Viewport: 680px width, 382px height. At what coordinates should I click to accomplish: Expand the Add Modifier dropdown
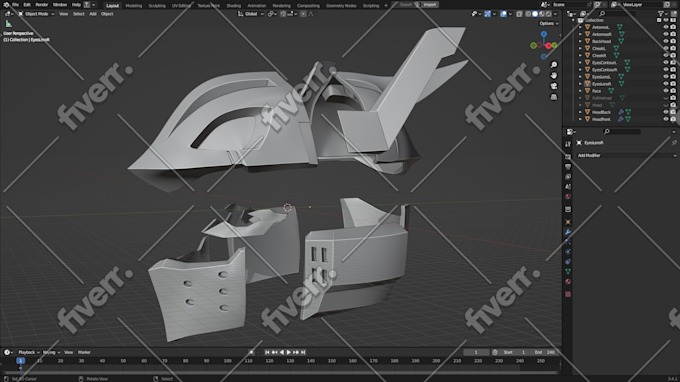[627, 155]
